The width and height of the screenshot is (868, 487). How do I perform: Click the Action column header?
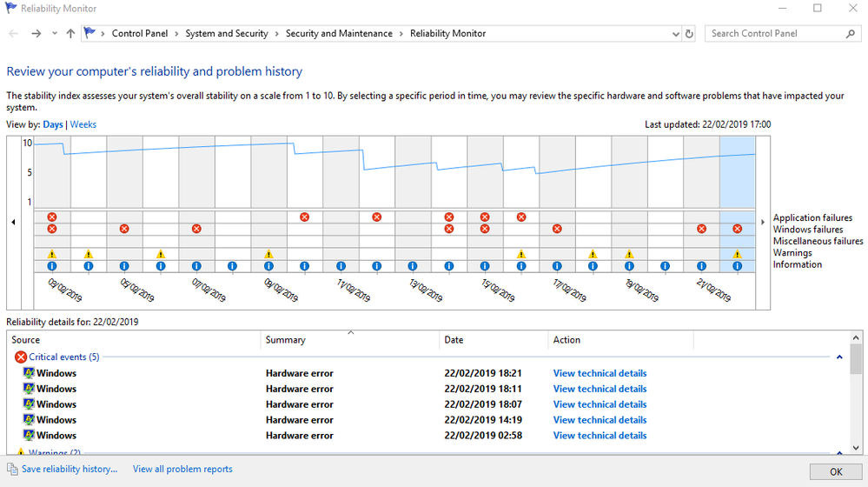click(x=620, y=340)
